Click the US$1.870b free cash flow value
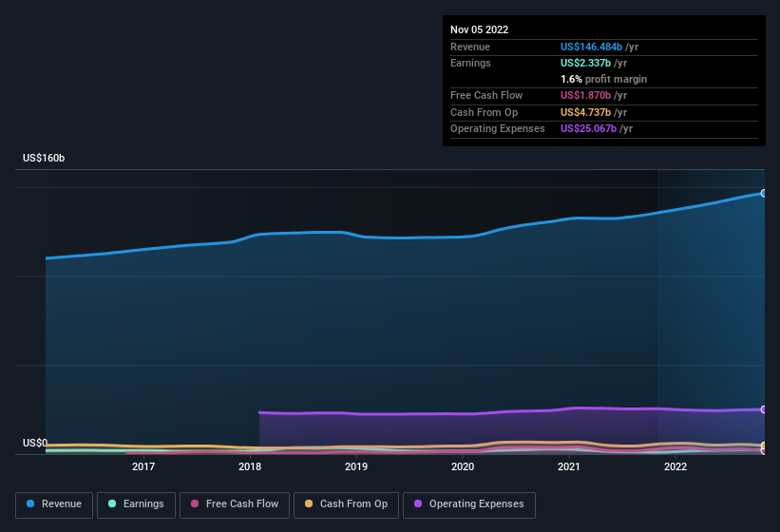The height and width of the screenshot is (532, 780). click(x=585, y=95)
